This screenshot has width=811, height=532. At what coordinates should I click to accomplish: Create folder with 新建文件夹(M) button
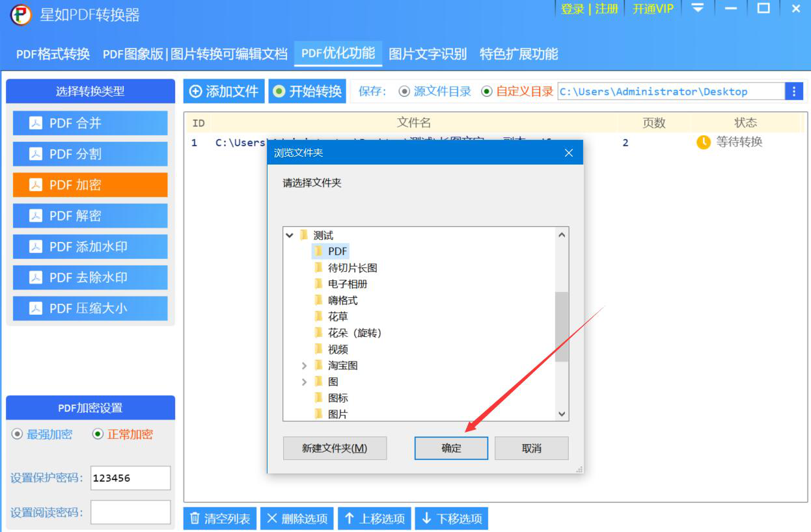(335, 448)
